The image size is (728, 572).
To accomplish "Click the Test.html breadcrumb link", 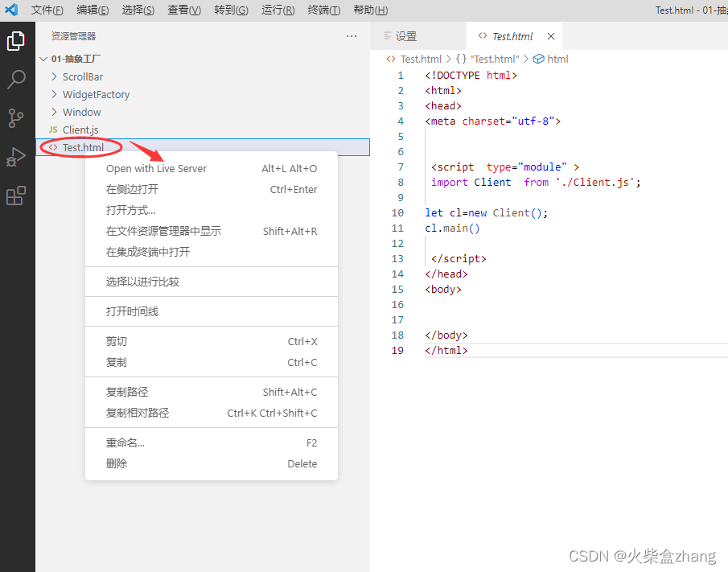I will [420, 59].
